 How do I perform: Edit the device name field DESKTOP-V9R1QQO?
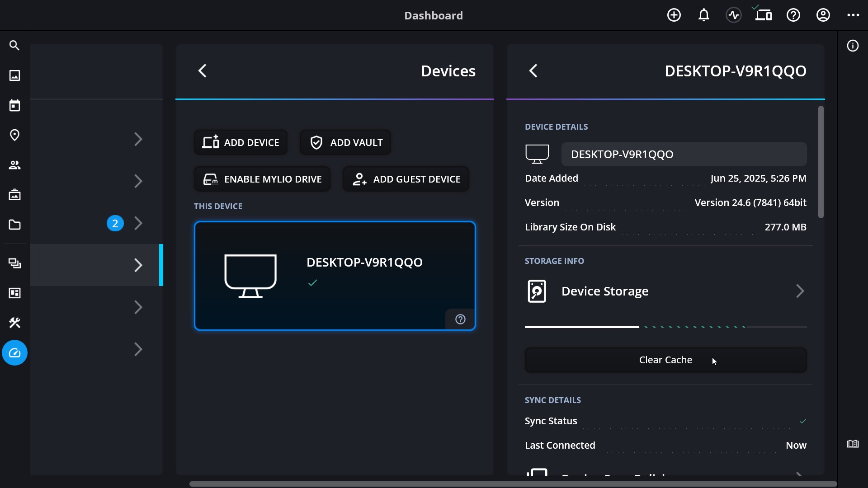(x=684, y=154)
